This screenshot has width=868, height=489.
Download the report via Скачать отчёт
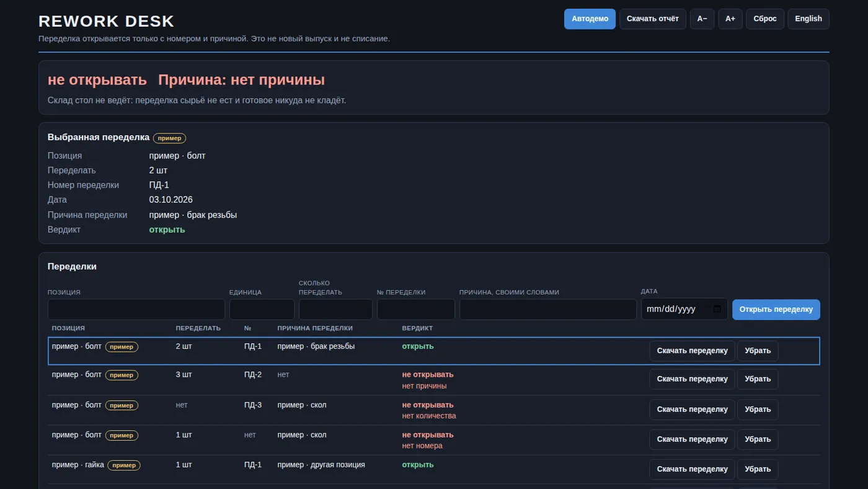653,19
